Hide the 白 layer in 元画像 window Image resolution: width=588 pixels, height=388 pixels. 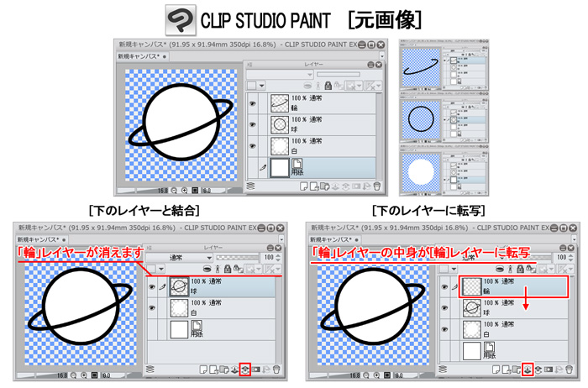[252, 146]
